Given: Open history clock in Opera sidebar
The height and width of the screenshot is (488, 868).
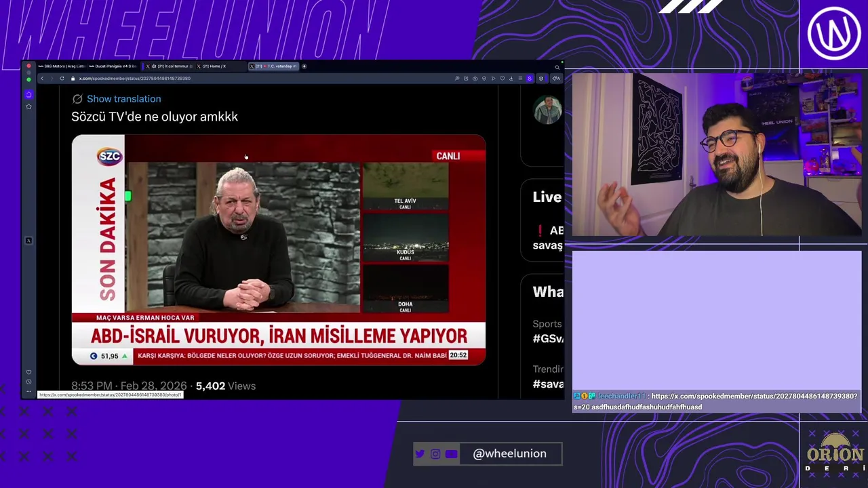Looking at the screenshot, I should [x=28, y=382].
